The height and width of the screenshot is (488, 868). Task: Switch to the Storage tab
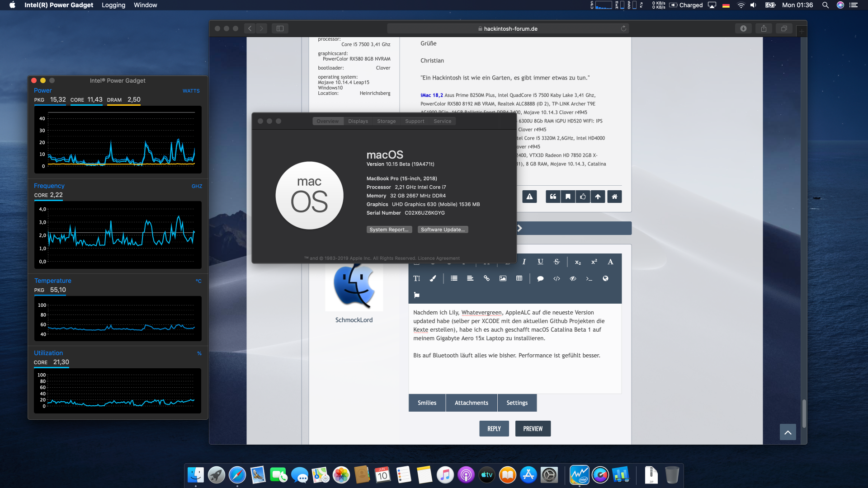pyautogui.click(x=386, y=121)
